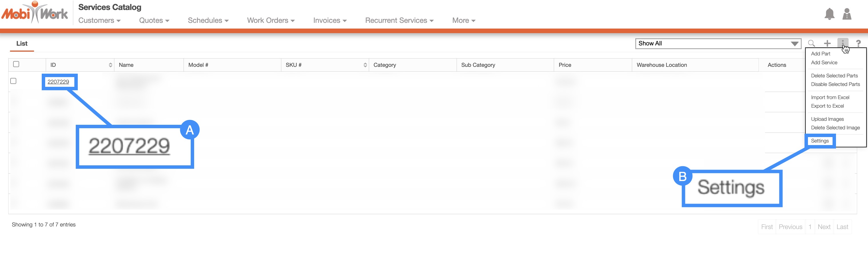Click the notifications bell icon
The width and height of the screenshot is (868, 253).
[829, 14]
